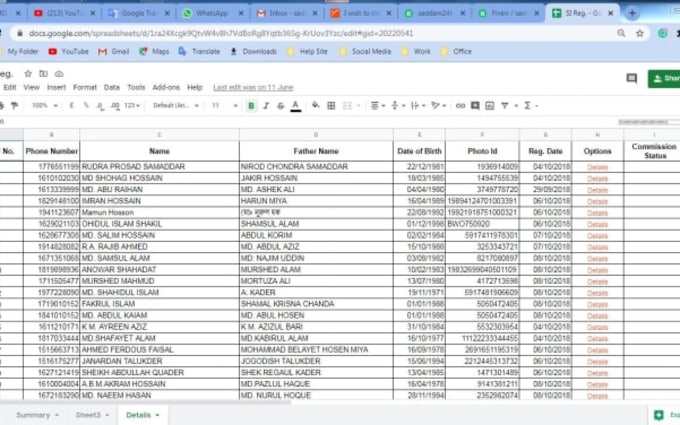Open vertical align options
The height and width of the screenshot is (425, 680).
(398, 105)
